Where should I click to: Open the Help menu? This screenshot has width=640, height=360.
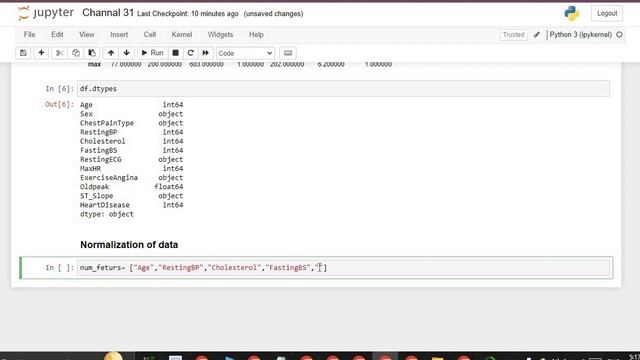point(256,35)
